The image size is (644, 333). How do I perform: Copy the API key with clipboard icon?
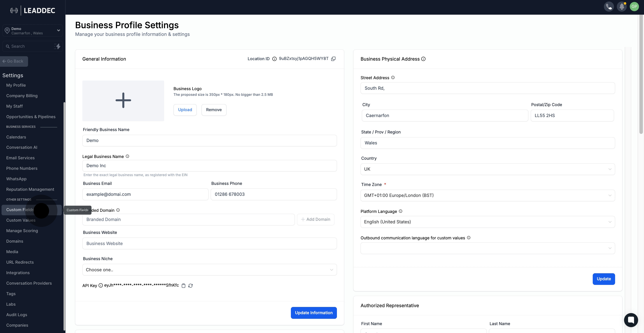pos(184,286)
